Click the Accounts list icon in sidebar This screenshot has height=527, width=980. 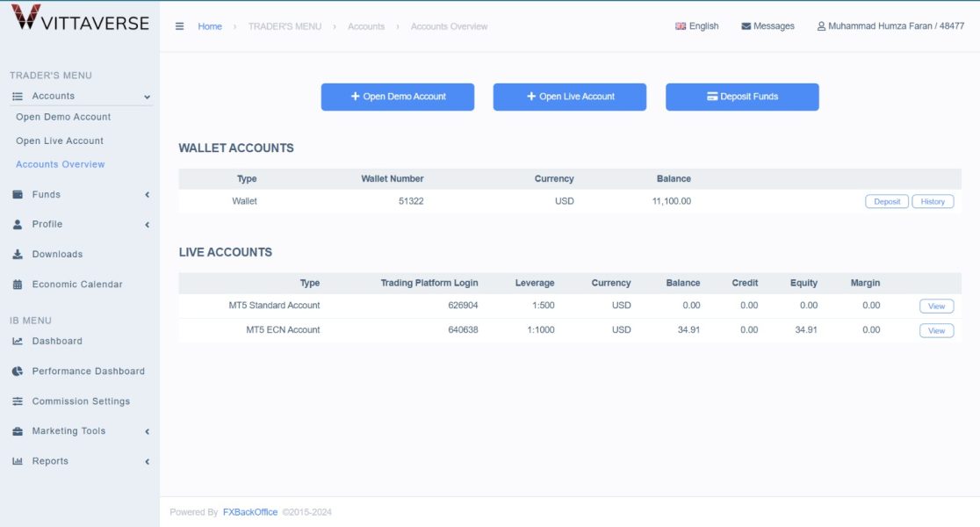(18, 97)
